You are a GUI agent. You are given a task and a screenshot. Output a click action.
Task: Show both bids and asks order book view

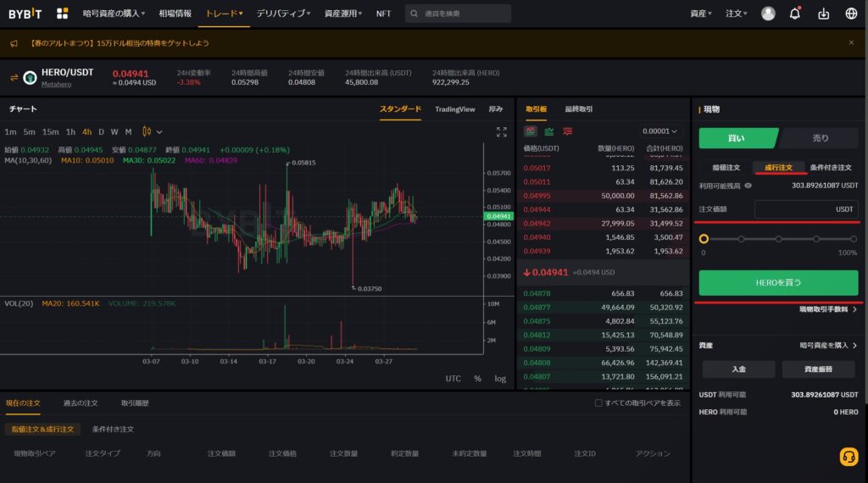(531, 131)
